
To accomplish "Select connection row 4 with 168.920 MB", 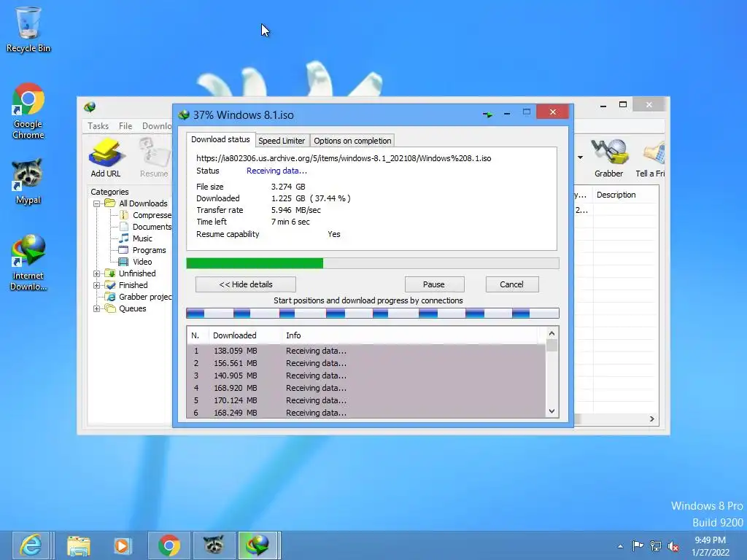I will 366,388.
